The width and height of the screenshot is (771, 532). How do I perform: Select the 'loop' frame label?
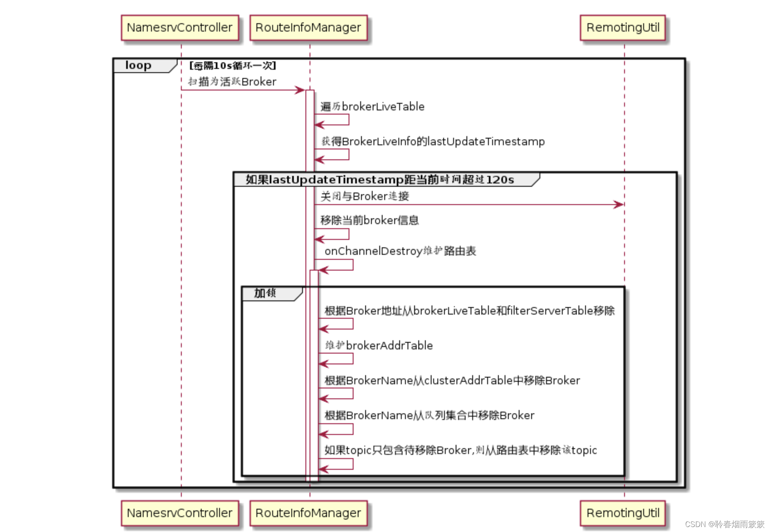[x=145, y=66]
